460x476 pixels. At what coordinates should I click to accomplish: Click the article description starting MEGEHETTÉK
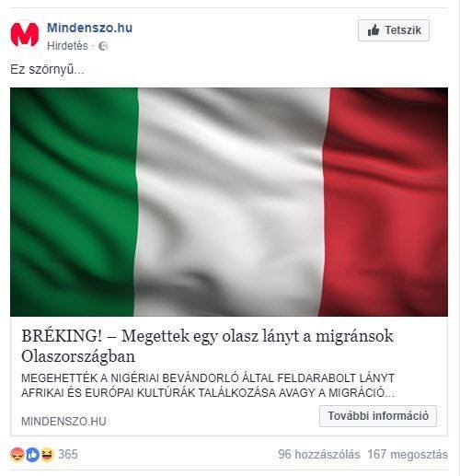coord(208,385)
